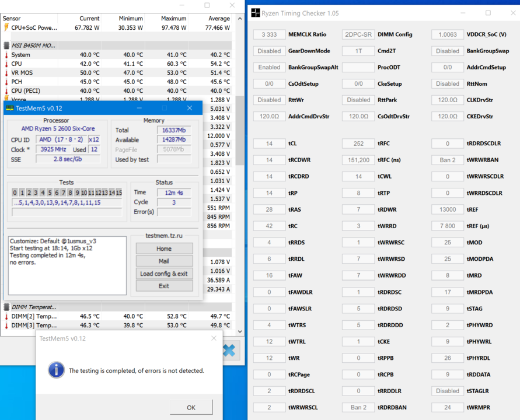The image size is (520, 420).
Task: Click the tSTAGLR Disabled field
Action: click(448, 391)
